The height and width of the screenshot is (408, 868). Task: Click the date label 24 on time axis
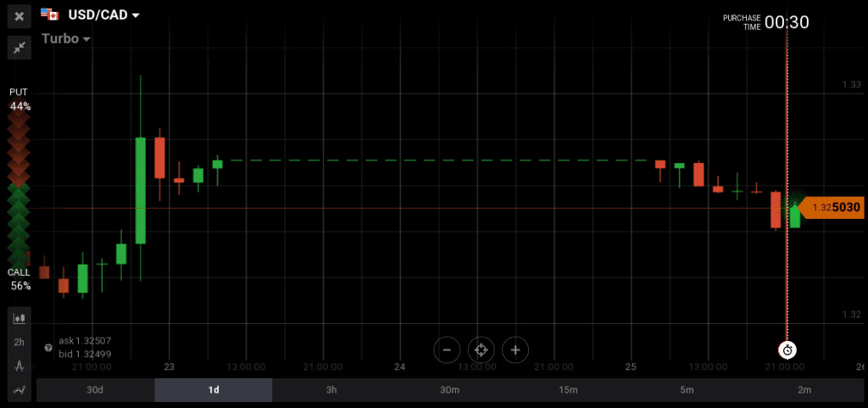400,366
